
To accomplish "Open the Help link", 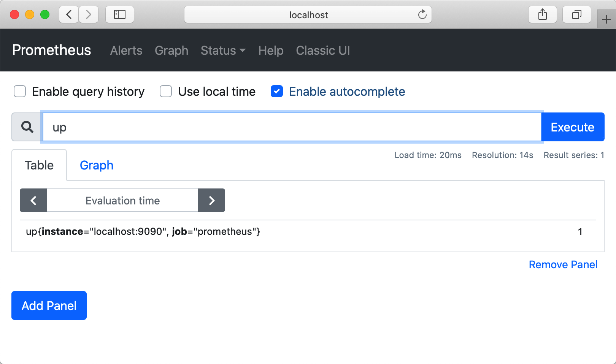I will point(271,51).
